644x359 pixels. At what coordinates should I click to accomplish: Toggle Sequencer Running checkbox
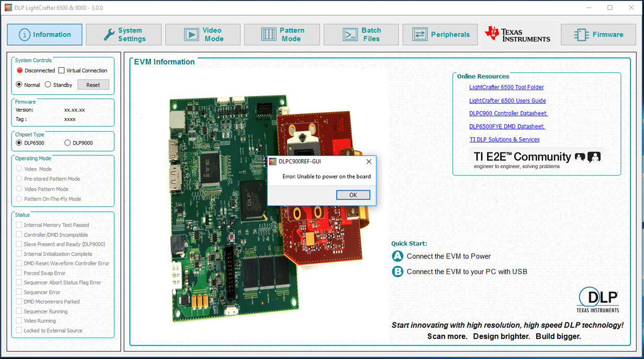click(19, 311)
